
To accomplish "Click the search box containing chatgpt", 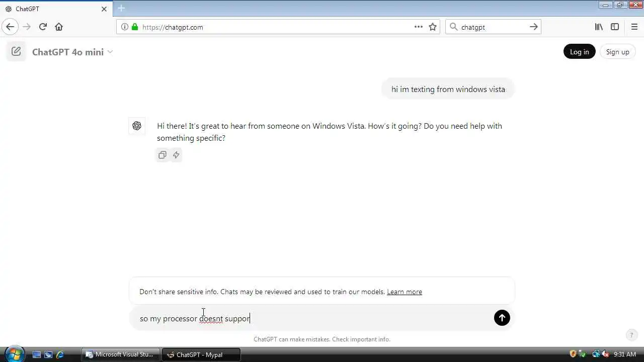I will point(493,27).
